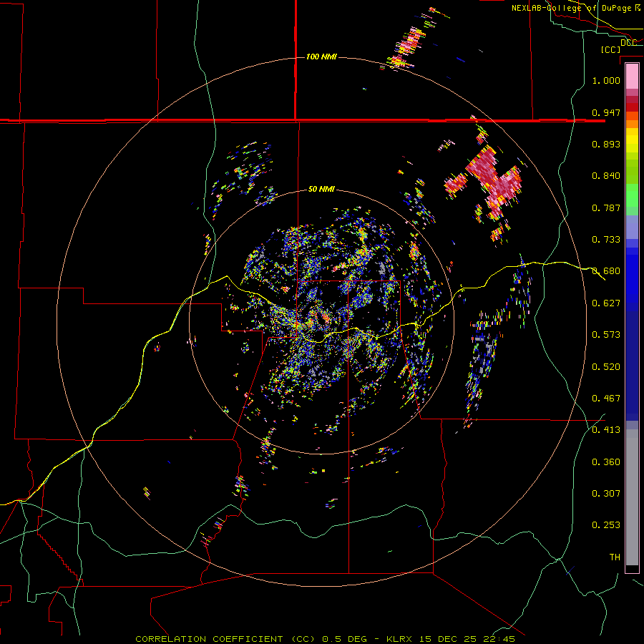Click the yellow band of the color scale
644x644 pixels.
pyautogui.click(x=632, y=140)
